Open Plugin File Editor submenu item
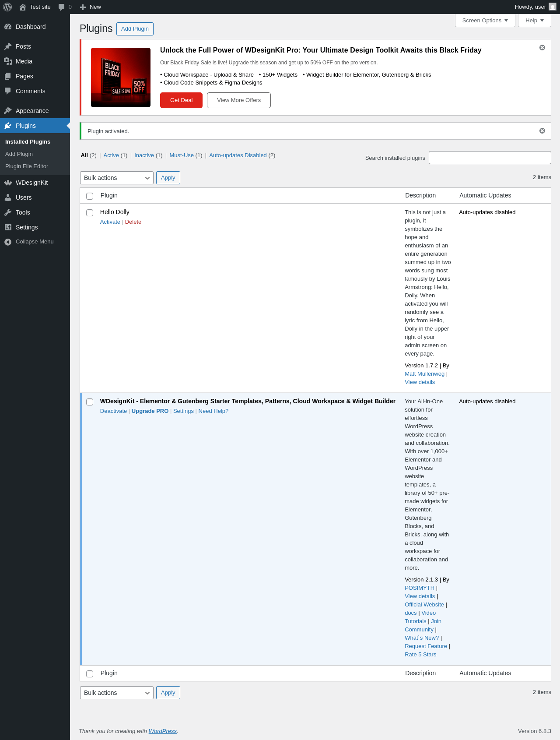This screenshot has height=740, width=560. pos(27,166)
